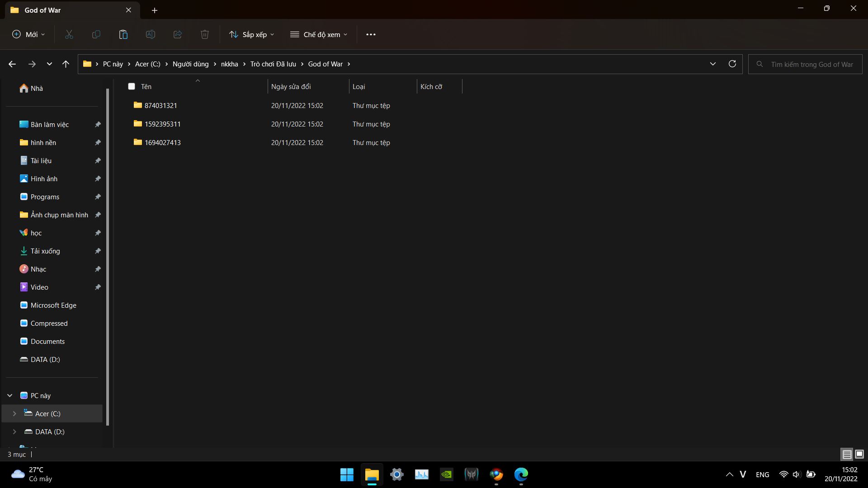Click the Copy icon in toolbar

click(x=96, y=34)
